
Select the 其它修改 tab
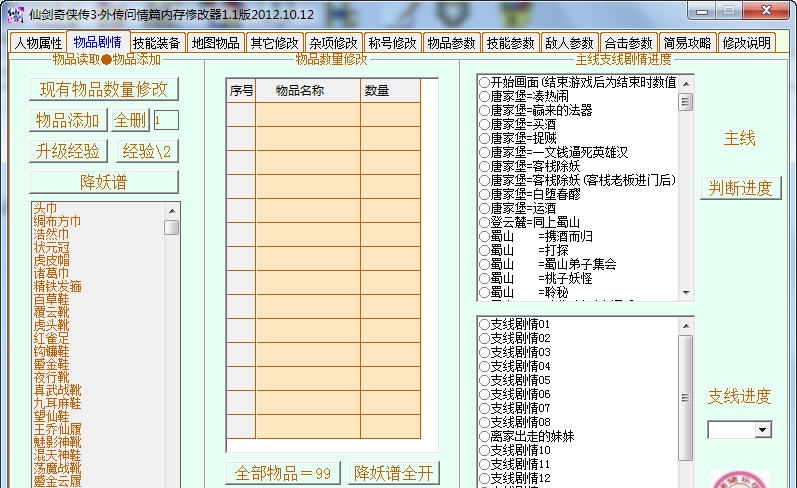coord(274,43)
